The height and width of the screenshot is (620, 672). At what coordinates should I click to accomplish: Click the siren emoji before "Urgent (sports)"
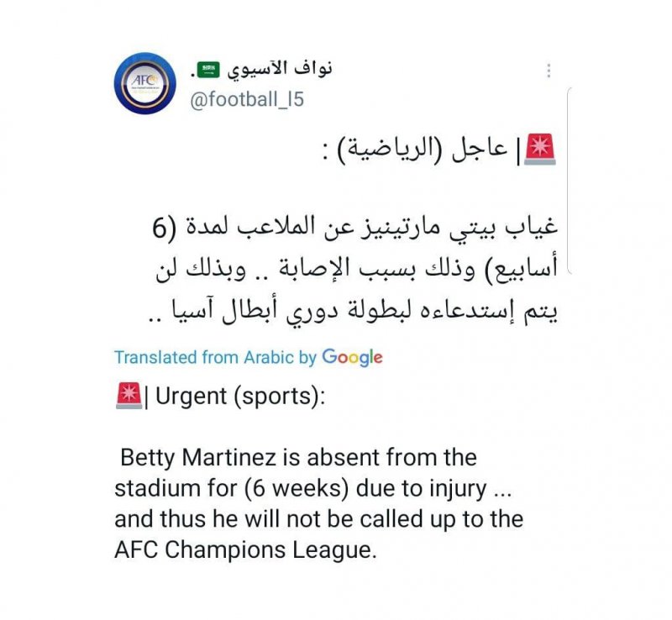[x=128, y=397]
